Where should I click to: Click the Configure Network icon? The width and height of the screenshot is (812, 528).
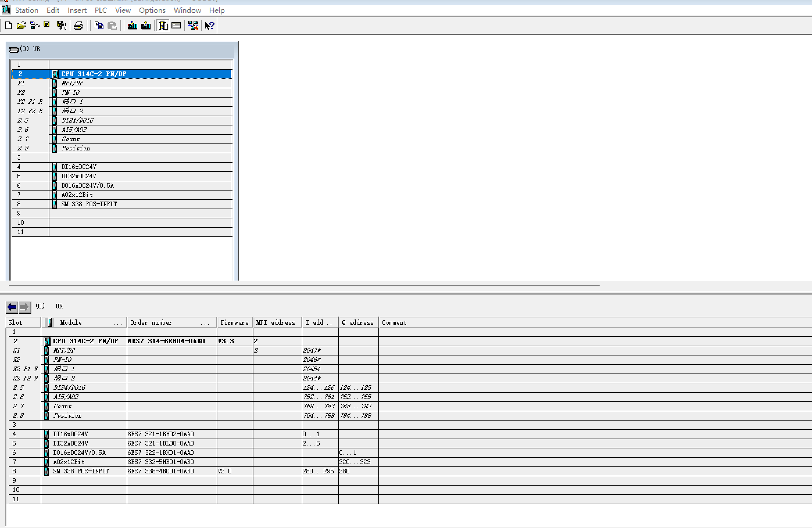[193, 26]
